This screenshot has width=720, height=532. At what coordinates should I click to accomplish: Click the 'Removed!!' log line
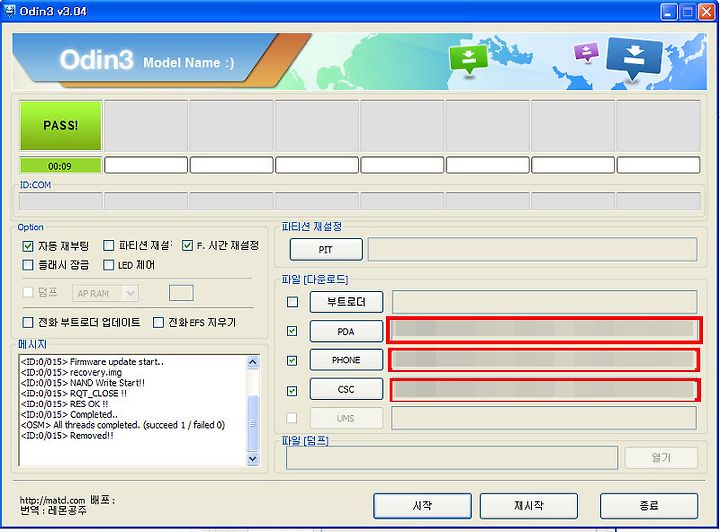coord(67,436)
